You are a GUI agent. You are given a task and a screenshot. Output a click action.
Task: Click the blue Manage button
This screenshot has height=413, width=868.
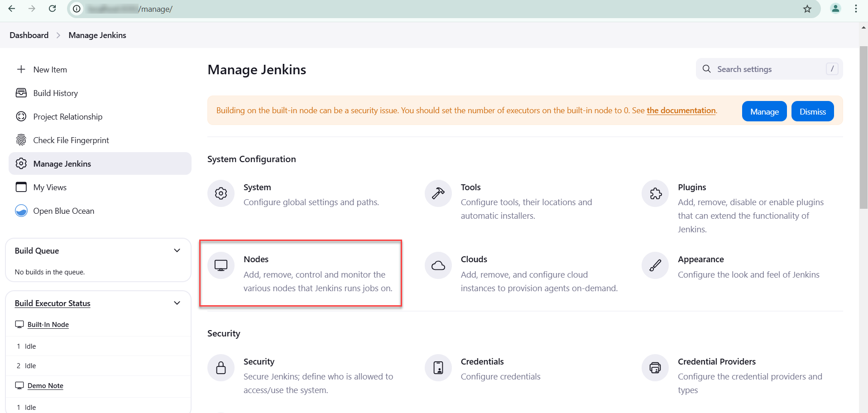click(764, 111)
